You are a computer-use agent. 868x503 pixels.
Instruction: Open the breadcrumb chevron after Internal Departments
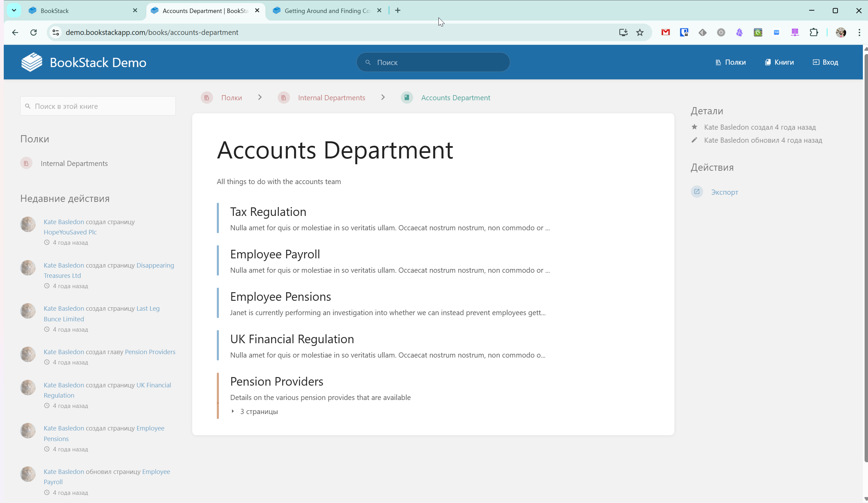click(x=383, y=98)
